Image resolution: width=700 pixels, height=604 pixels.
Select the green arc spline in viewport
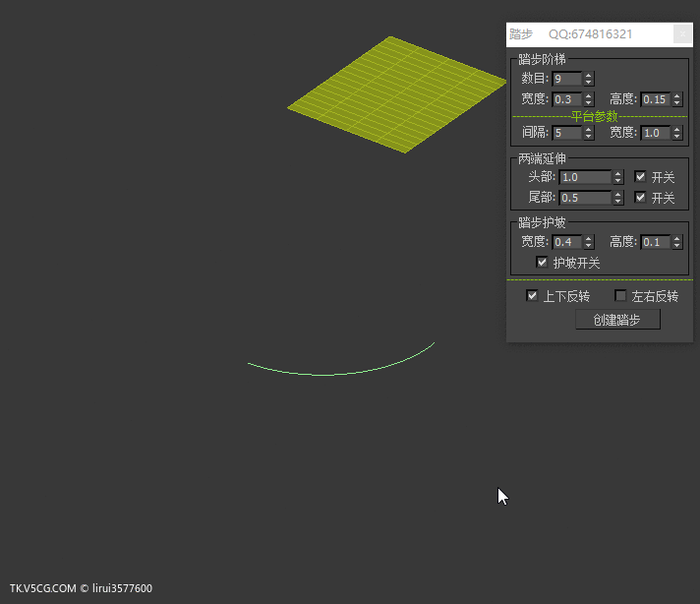click(329, 374)
